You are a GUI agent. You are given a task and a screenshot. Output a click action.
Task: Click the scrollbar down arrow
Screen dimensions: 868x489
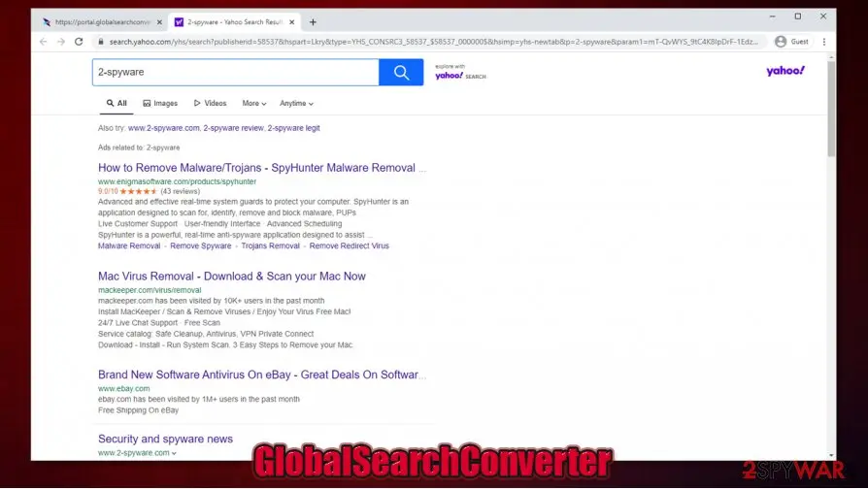tap(831, 456)
